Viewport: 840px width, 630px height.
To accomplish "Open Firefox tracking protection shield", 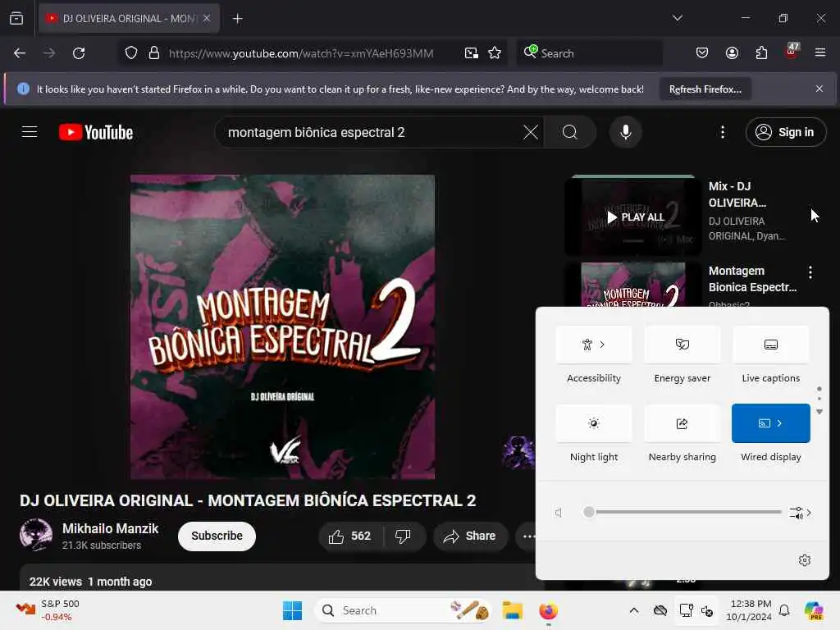I will (131, 53).
